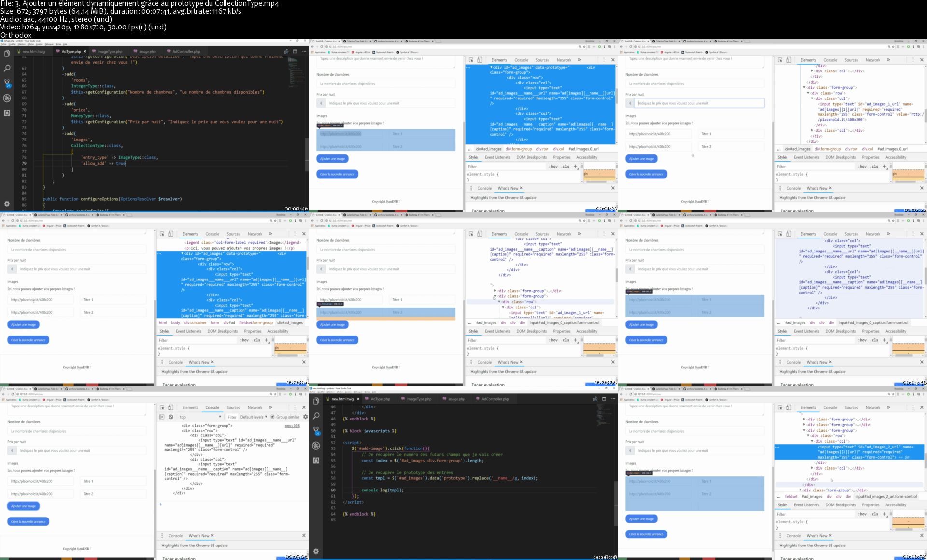The height and width of the screenshot is (560, 927).
Task: Open the console settings gear icon
Action: pyautogui.click(x=305, y=417)
